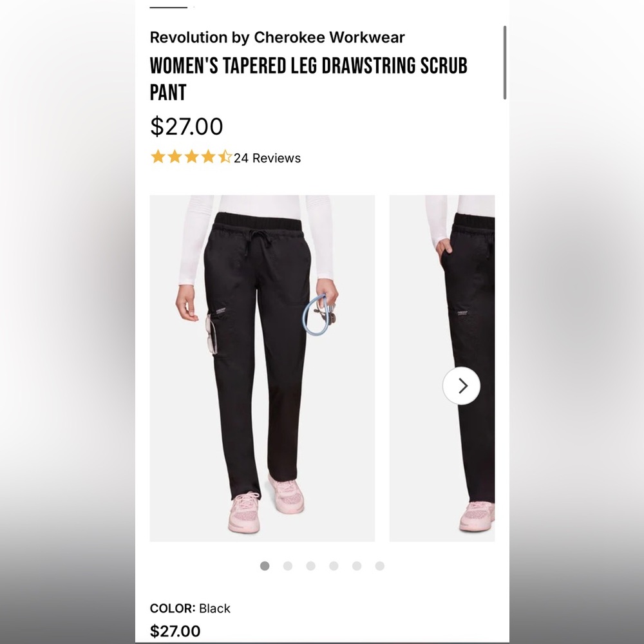The image size is (644, 644).
Task: Click the fourth gold rating star
Action: [x=209, y=157]
